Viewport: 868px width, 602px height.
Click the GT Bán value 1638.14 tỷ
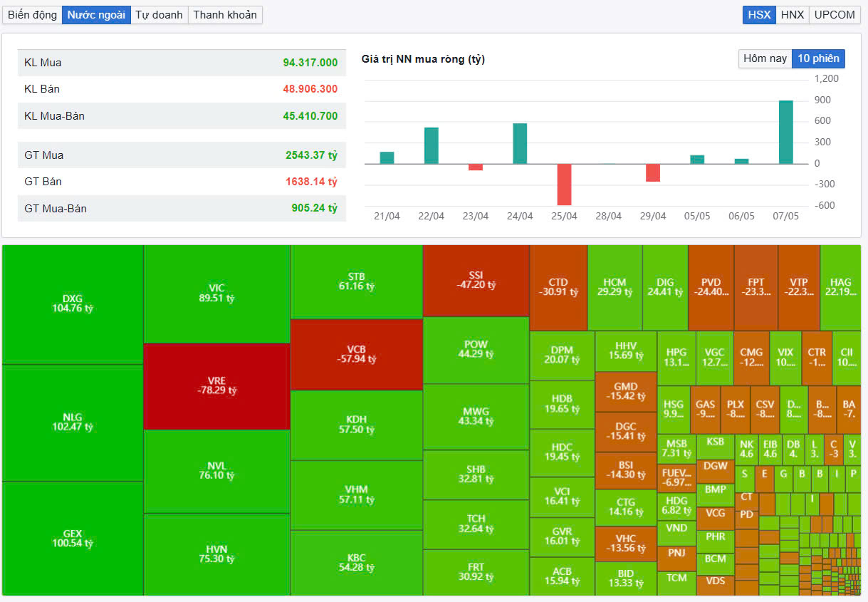[311, 182]
